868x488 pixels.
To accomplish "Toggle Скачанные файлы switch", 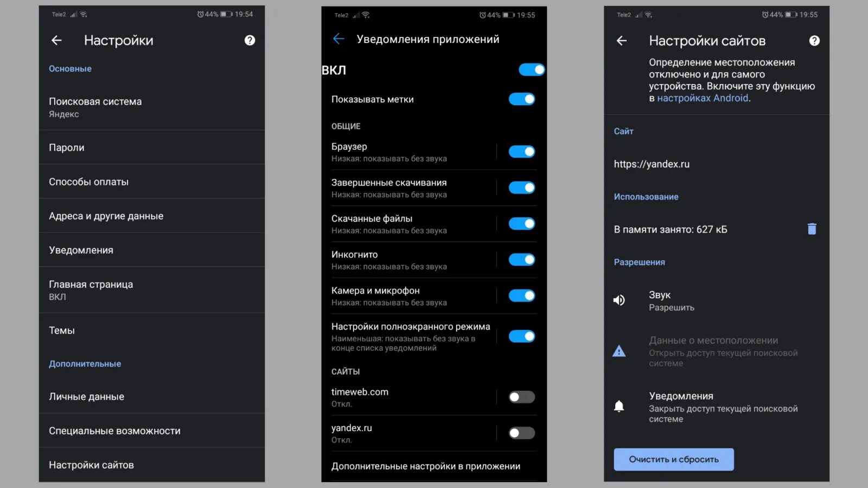I will pos(522,223).
